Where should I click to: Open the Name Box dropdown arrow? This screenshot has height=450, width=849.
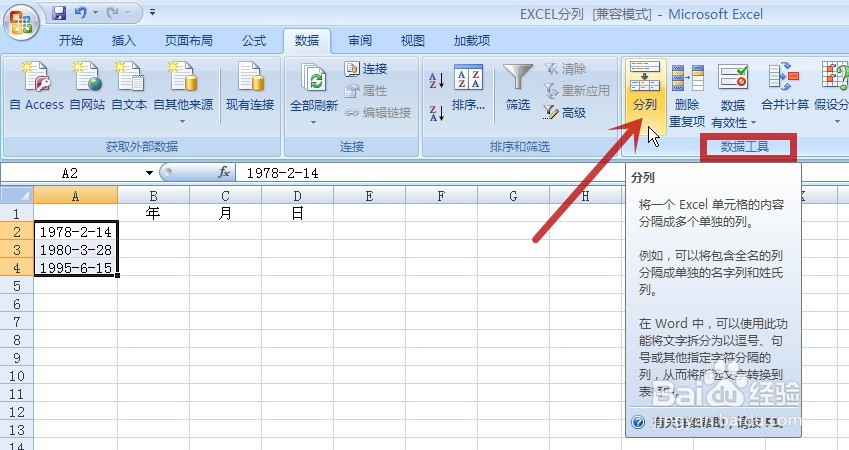coord(149,173)
